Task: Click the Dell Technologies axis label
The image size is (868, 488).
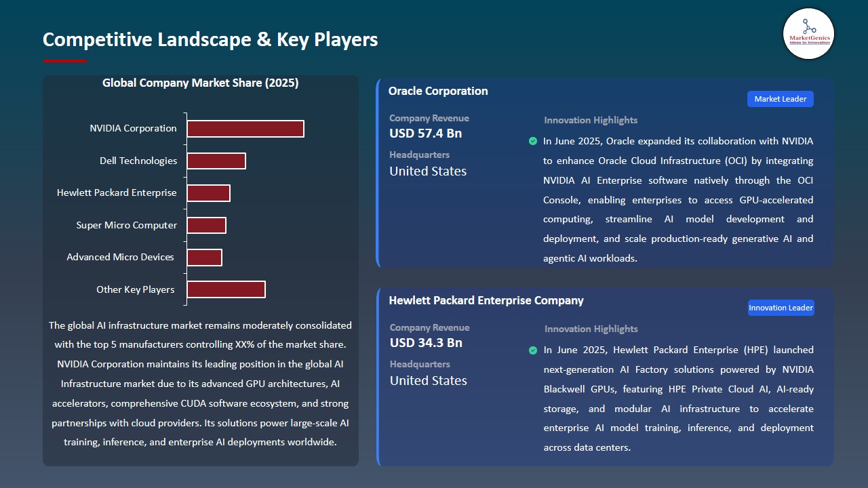Action: pyautogui.click(x=138, y=161)
